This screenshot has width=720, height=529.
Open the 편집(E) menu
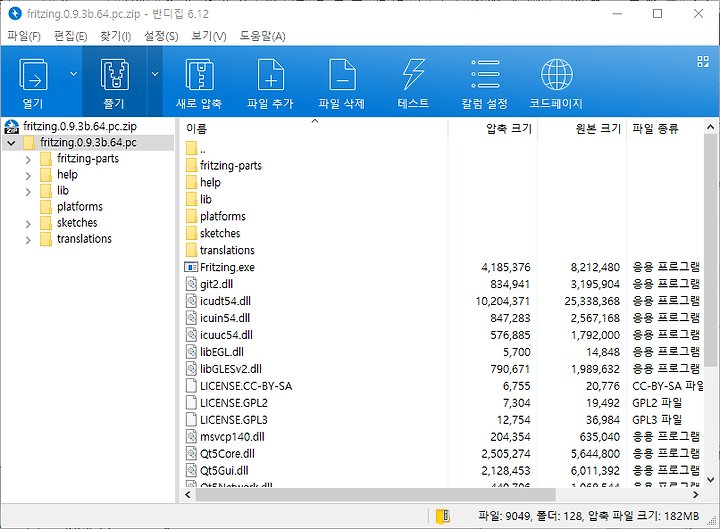tap(70, 36)
